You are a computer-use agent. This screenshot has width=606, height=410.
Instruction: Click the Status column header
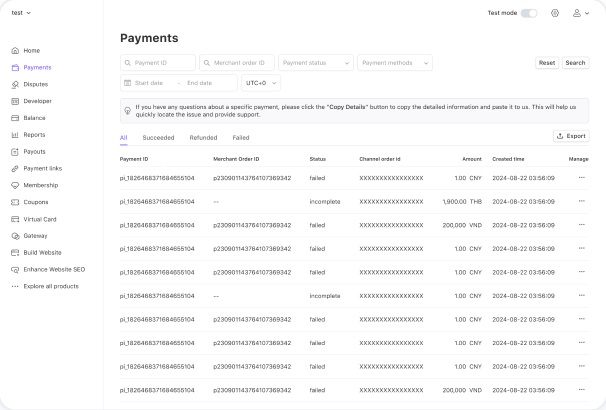coord(318,159)
